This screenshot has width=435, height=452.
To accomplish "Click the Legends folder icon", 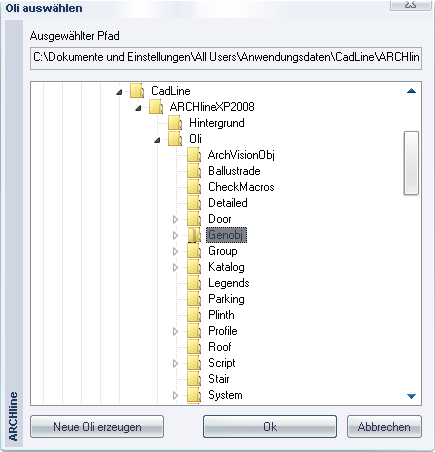I will point(194,283).
